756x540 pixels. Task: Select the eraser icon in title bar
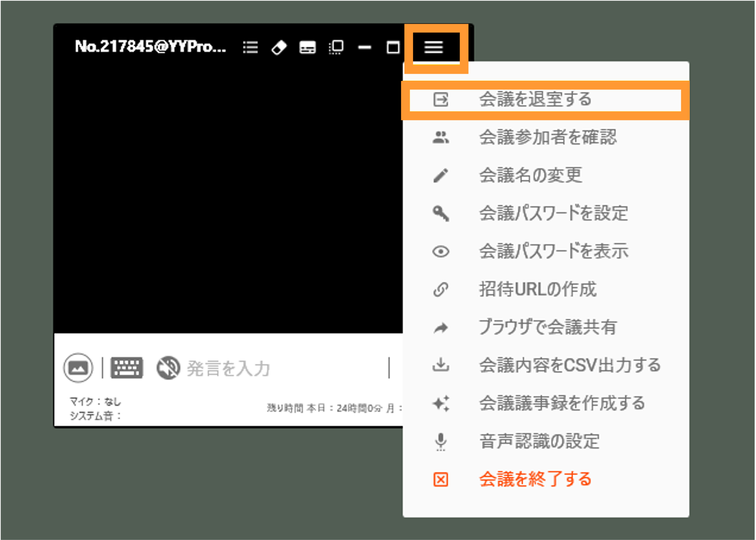coord(279,47)
